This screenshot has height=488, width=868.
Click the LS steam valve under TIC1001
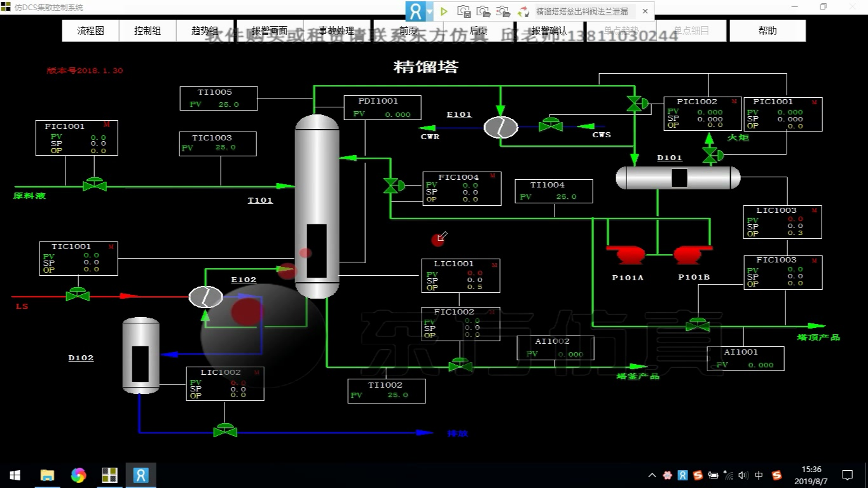[x=78, y=294]
